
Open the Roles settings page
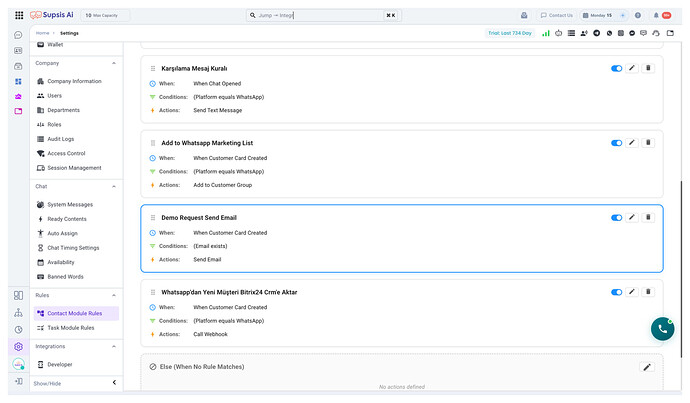[54, 125]
